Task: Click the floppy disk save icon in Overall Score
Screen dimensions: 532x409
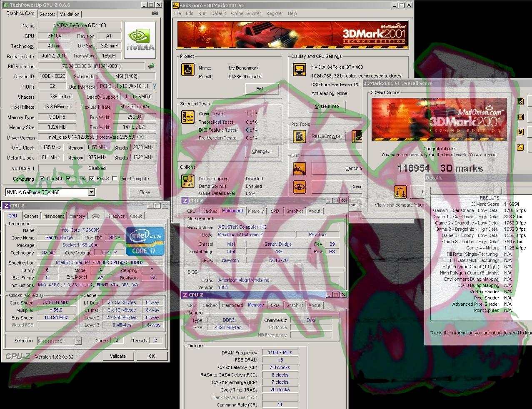Action: (520, 117)
